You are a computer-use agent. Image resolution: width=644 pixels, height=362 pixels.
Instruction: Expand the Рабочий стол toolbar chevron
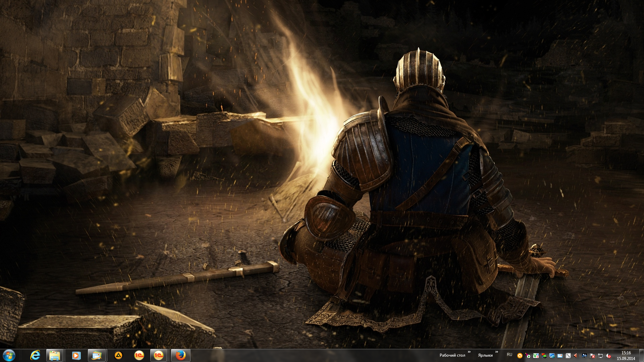(x=469, y=352)
